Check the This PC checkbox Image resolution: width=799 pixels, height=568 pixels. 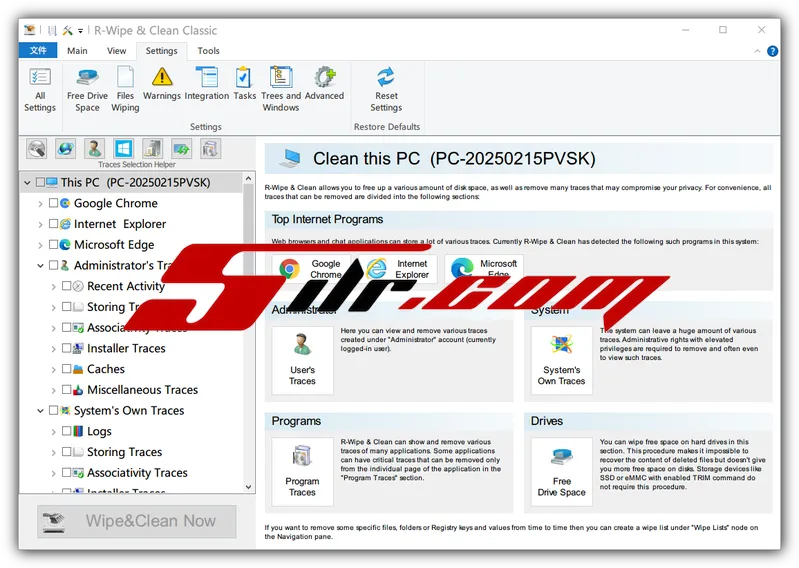pos(40,182)
